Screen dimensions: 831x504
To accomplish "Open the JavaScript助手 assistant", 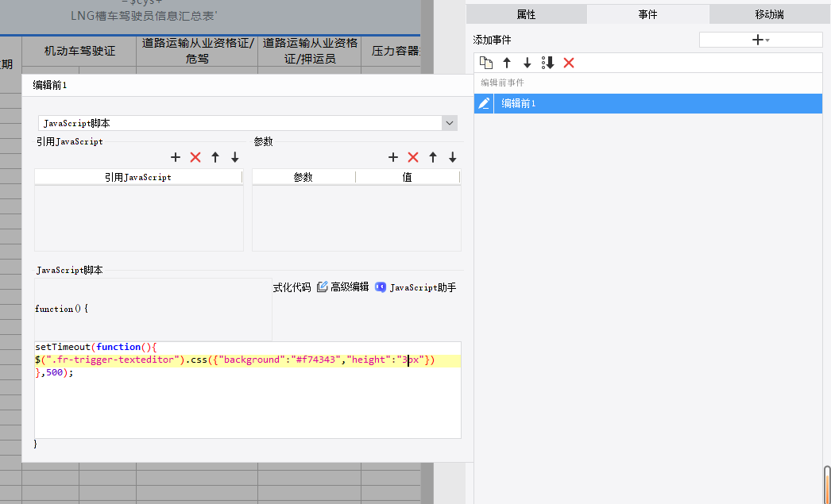I will click(415, 287).
